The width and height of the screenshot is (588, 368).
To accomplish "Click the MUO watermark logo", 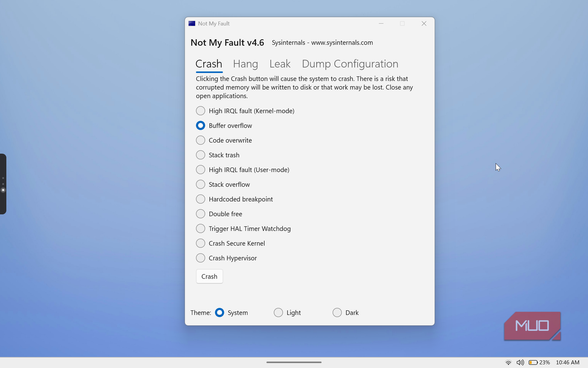I will click(532, 326).
